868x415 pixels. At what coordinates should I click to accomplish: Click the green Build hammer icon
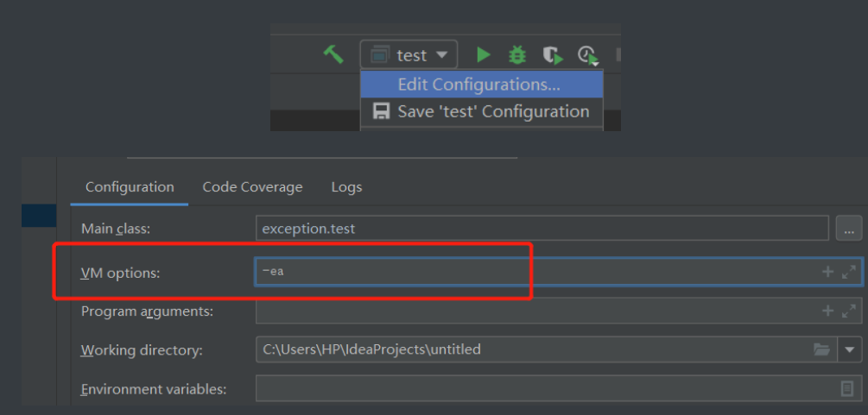(333, 54)
